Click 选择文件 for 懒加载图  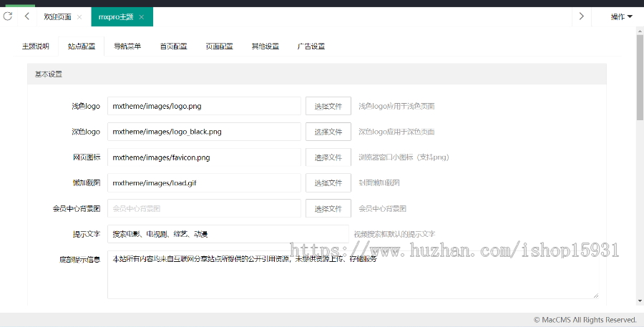click(x=328, y=182)
